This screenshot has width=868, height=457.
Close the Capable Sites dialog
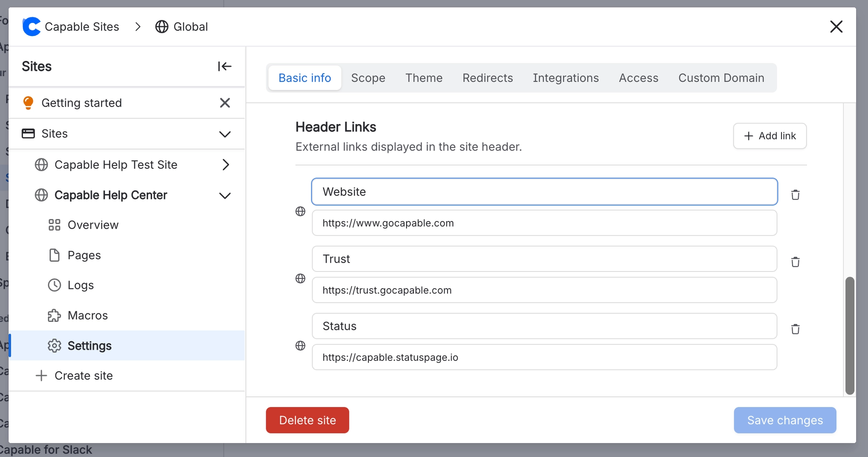[836, 27]
